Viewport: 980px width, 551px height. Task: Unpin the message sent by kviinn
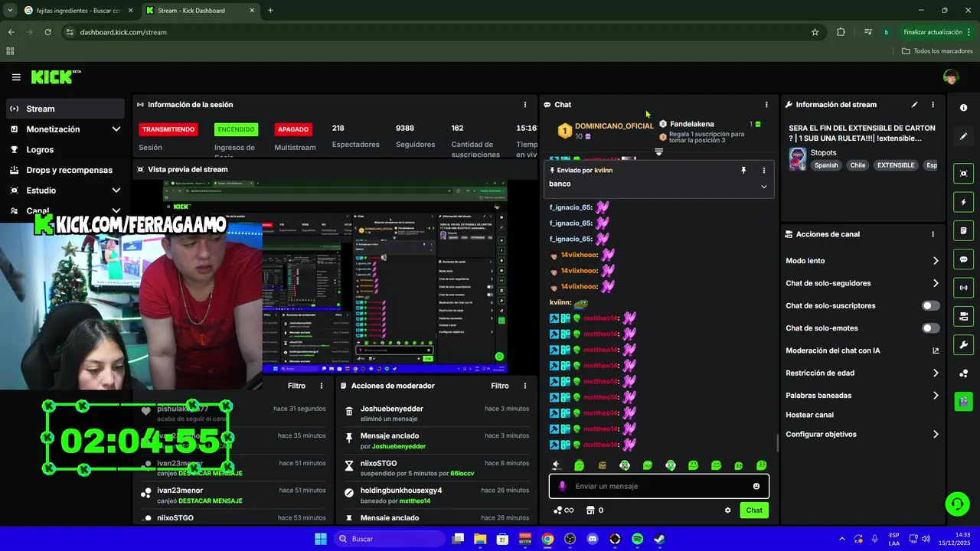pos(743,171)
